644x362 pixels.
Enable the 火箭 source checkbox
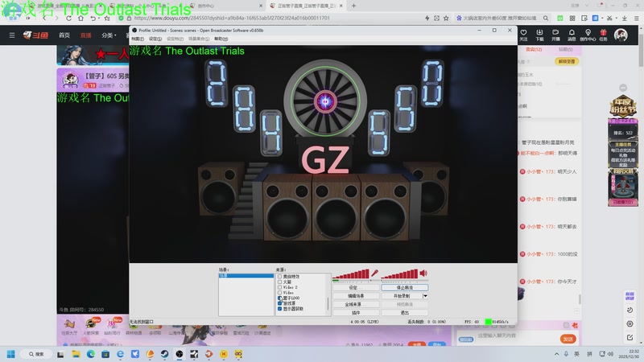click(279, 282)
